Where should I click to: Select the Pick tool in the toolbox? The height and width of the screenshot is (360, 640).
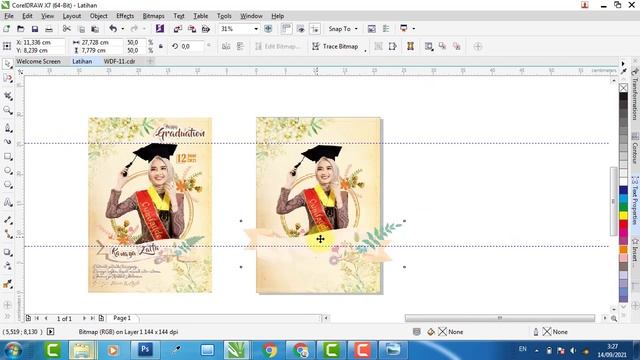point(7,64)
